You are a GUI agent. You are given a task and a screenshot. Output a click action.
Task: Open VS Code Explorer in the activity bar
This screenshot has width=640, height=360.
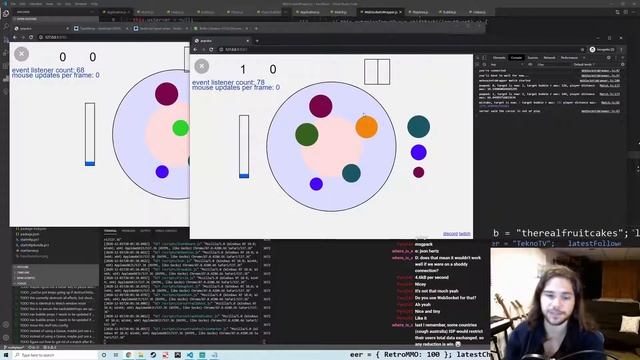(6, 13)
